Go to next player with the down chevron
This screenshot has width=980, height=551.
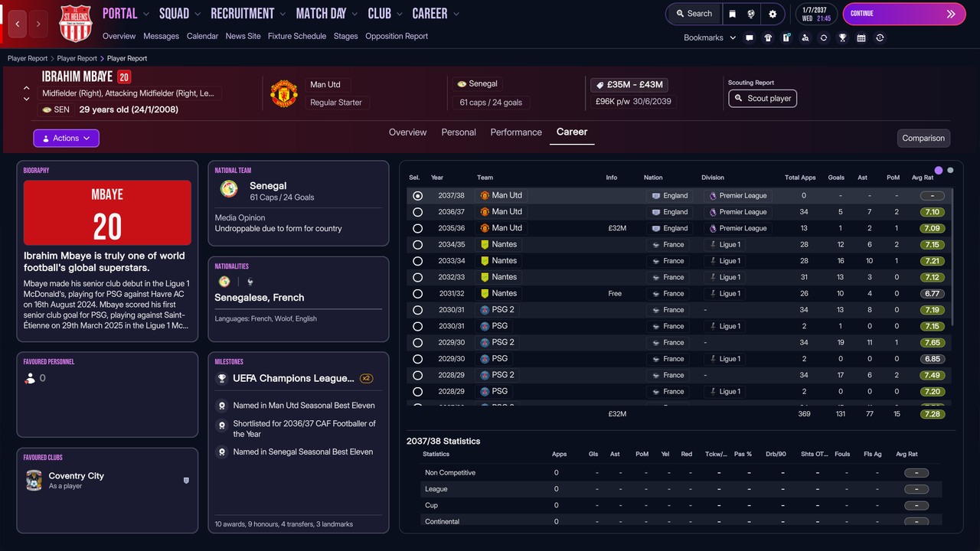27,99
